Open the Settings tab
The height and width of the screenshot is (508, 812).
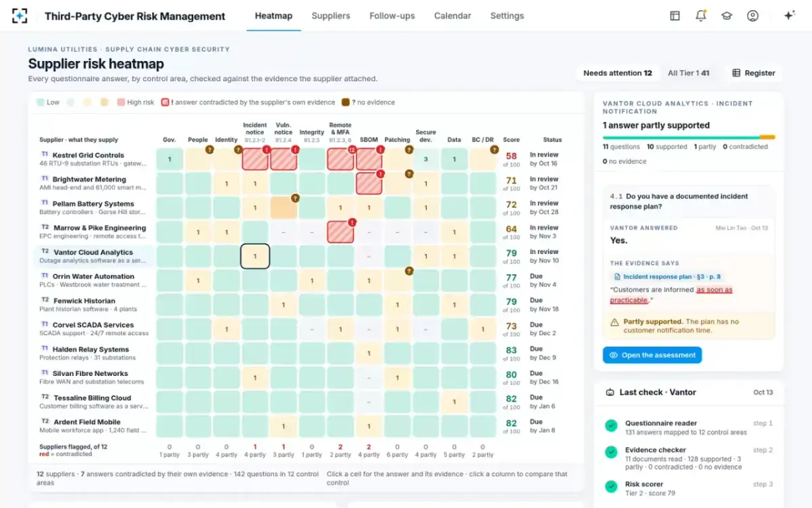(x=507, y=16)
